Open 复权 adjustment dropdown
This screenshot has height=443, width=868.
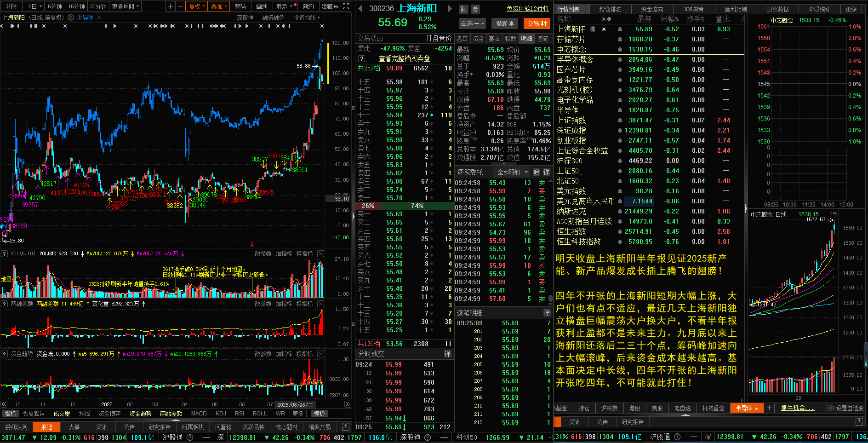(x=197, y=6)
